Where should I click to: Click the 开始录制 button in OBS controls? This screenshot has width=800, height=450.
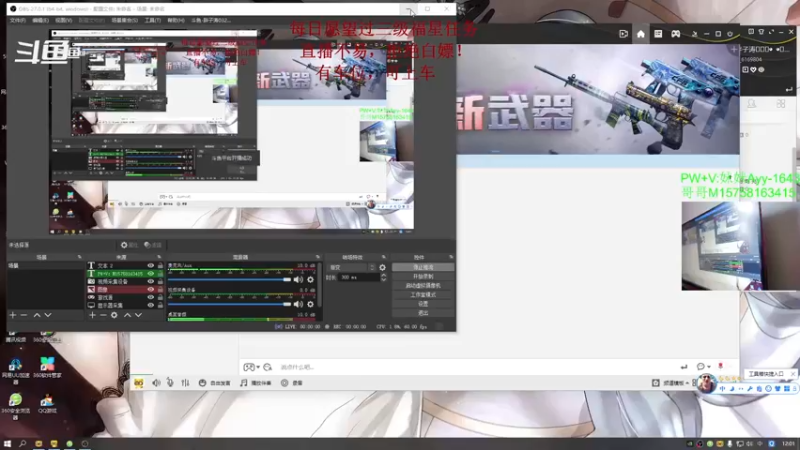(x=423, y=277)
